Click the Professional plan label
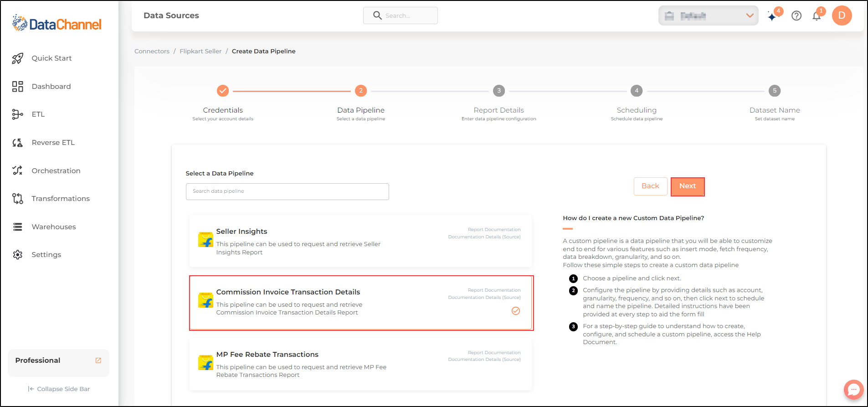The image size is (868, 407). 38,361
